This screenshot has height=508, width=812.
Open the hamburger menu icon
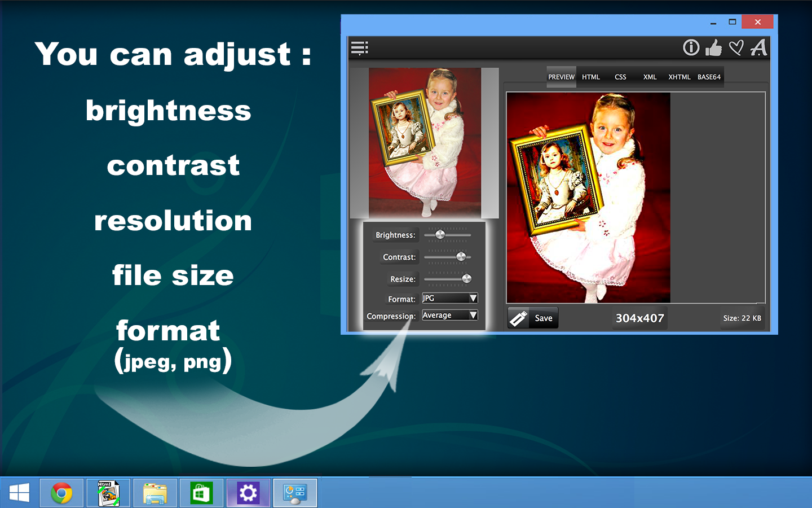click(x=359, y=48)
